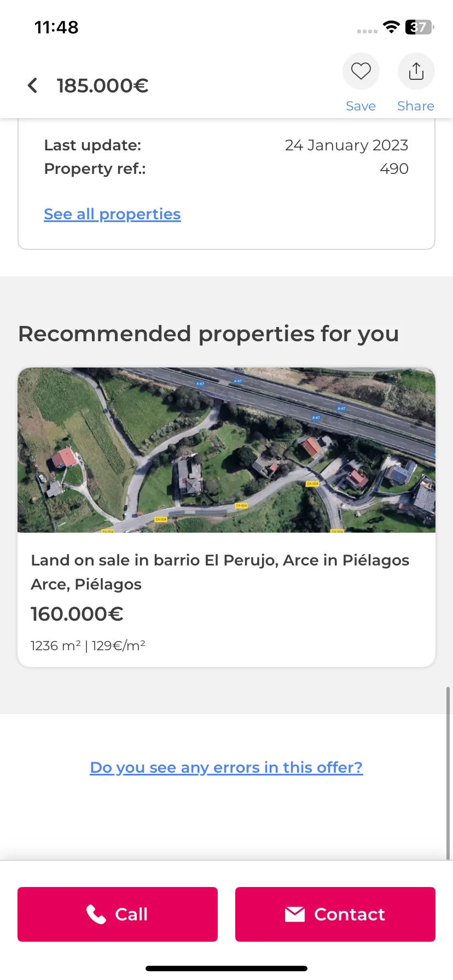Tap the 185.000€ price header
The height and width of the screenshot is (980, 453).
(103, 86)
